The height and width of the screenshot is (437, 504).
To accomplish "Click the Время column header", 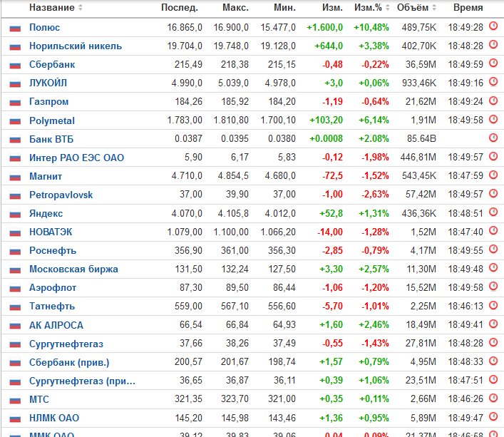I will click(468, 8).
